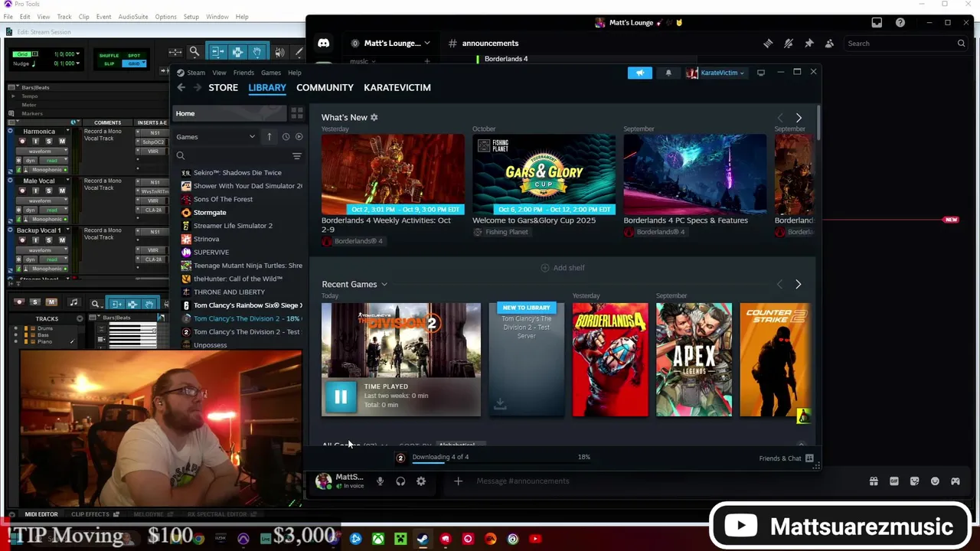Viewport: 980px width, 551px height.
Task: Open Discord pinned messages icon
Action: (809, 44)
